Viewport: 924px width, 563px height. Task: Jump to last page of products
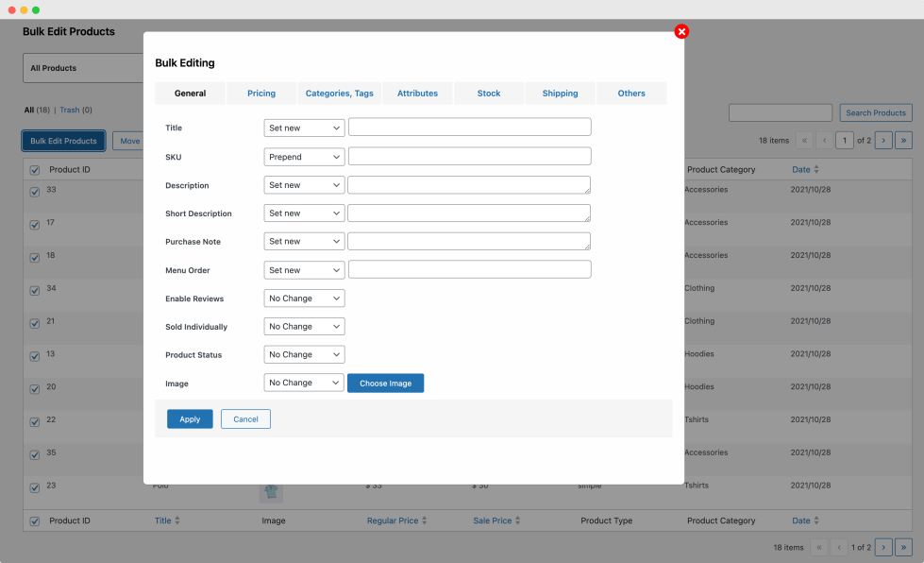[903, 140]
